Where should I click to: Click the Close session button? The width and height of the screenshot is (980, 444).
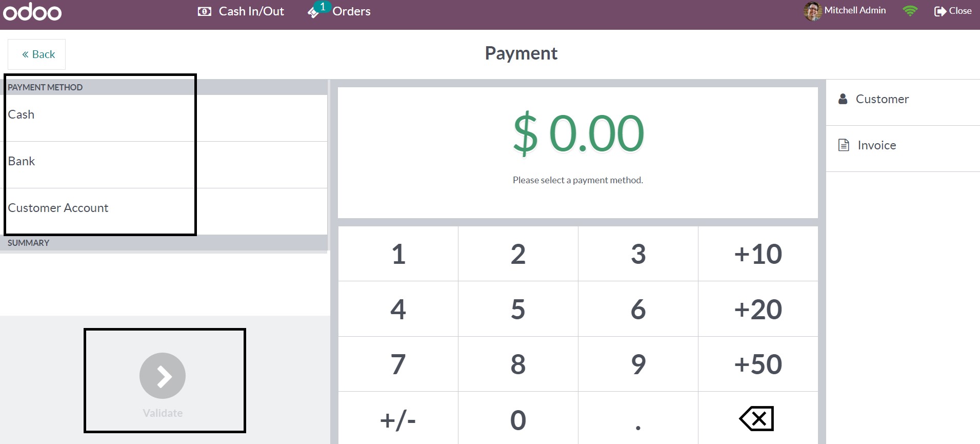pos(953,11)
